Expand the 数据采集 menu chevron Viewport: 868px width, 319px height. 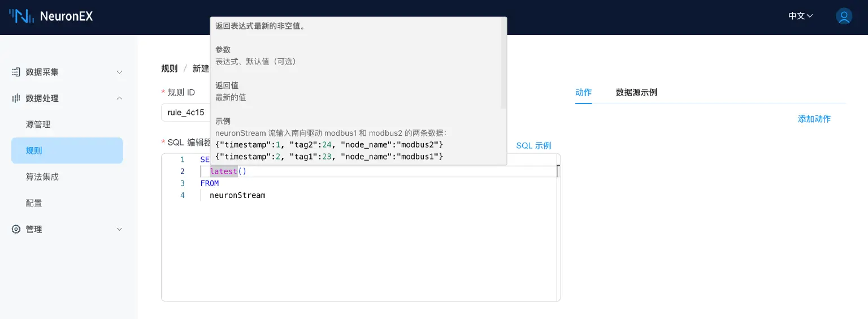(x=119, y=72)
